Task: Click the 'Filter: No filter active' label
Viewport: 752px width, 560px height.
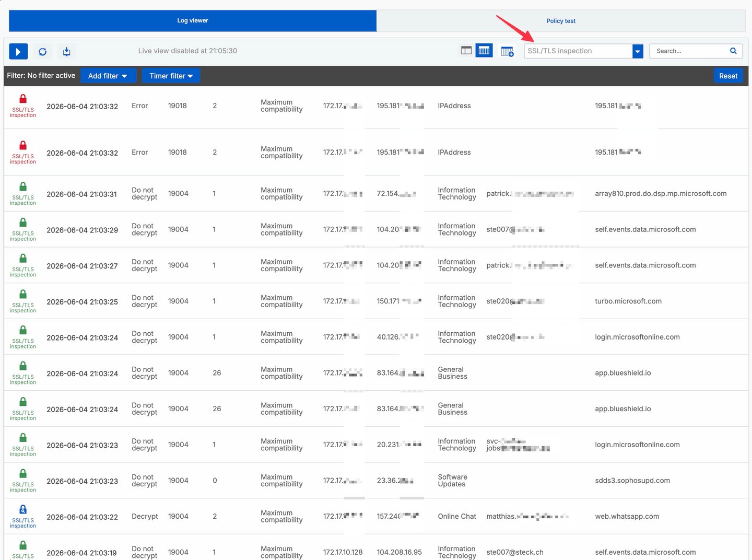Action: click(x=41, y=75)
